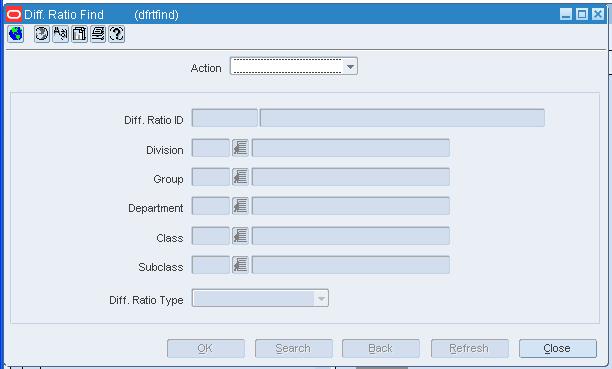Open help via question mark icon
This screenshot has width=612, height=369.
tap(117, 34)
